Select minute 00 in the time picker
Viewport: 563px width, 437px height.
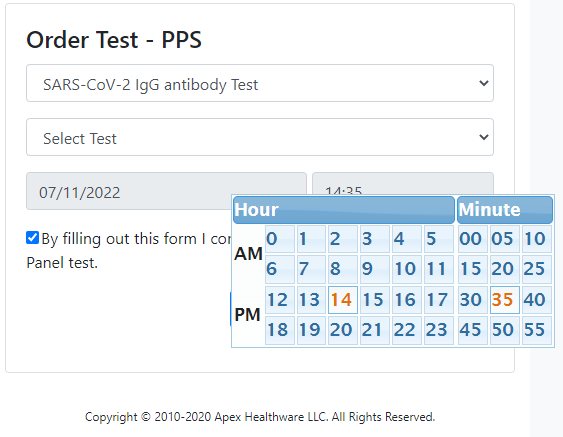[472, 239]
